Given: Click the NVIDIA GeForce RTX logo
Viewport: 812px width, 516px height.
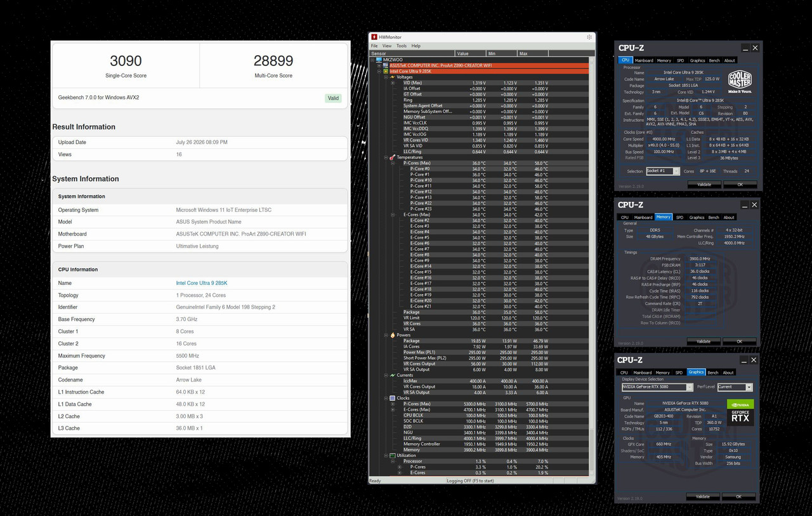Looking at the screenshot, I should tap(740, 413).
